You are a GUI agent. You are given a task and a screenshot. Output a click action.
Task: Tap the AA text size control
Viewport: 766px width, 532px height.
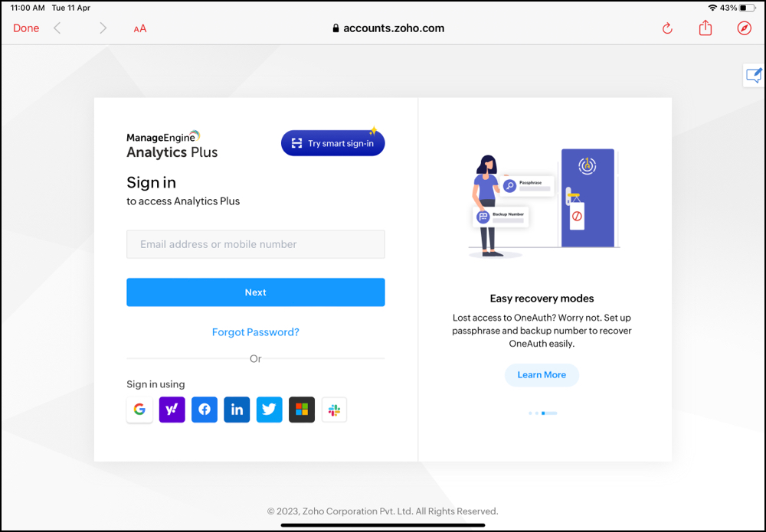click(139, 29)
